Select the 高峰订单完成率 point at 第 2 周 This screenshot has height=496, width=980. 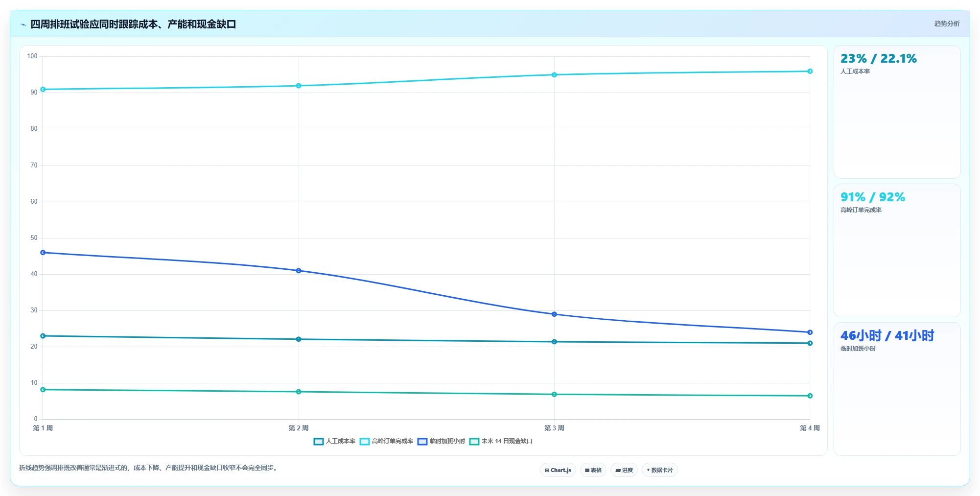(299, 86)
